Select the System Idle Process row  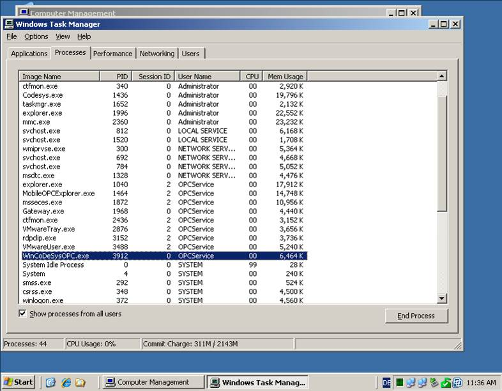click(163, 265)
